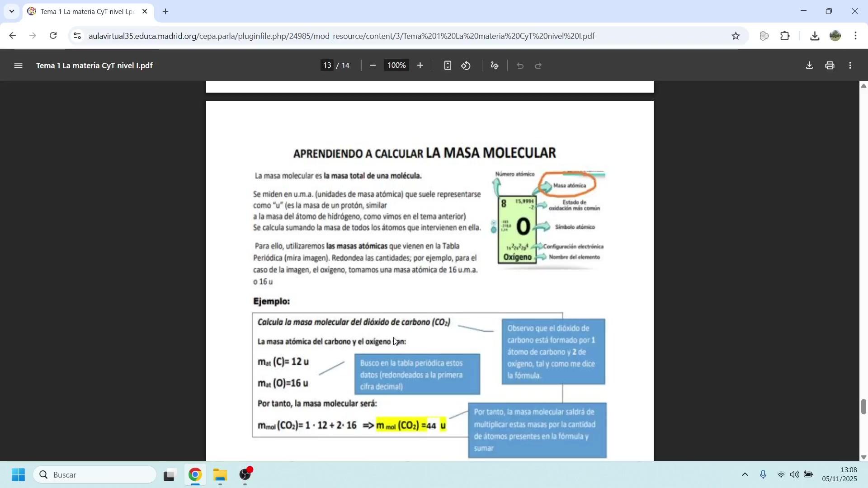Screen dimensions: 868x488
Task: Download the PDF from viewer toolbar
Action: pos(809,66)
